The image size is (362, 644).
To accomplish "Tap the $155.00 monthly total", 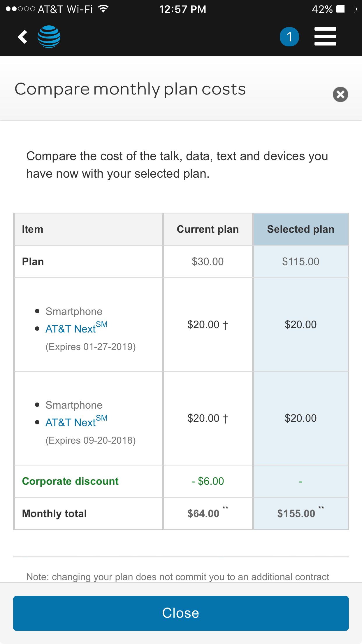I will pos(296,514).
